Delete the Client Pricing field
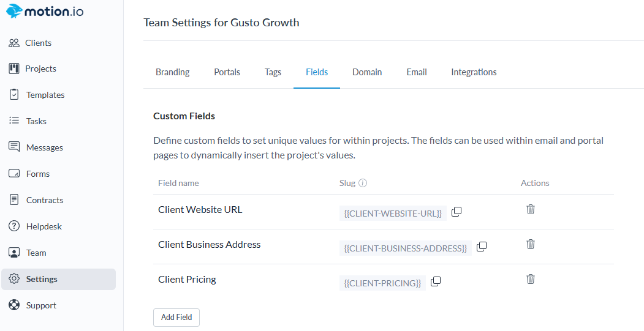The height and width of the screenshot is (331, 644). 531,279
